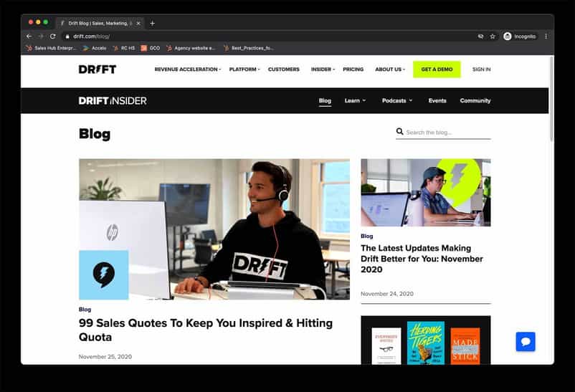
Task: Open Latest Updates November 2020 article
Action: point(422,259)
